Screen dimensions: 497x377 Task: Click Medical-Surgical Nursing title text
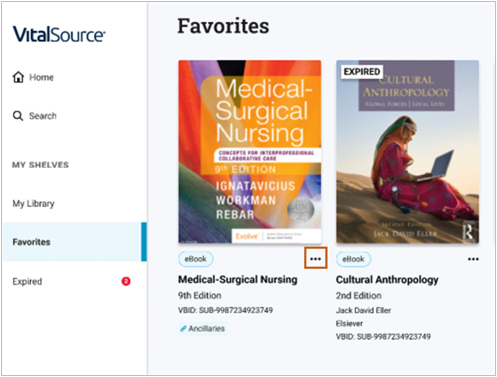(x=238, y=279)
